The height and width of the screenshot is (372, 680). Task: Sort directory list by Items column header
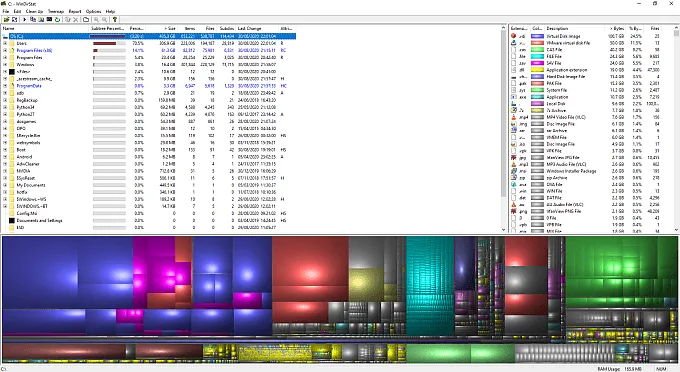click(x=187, y=28)
